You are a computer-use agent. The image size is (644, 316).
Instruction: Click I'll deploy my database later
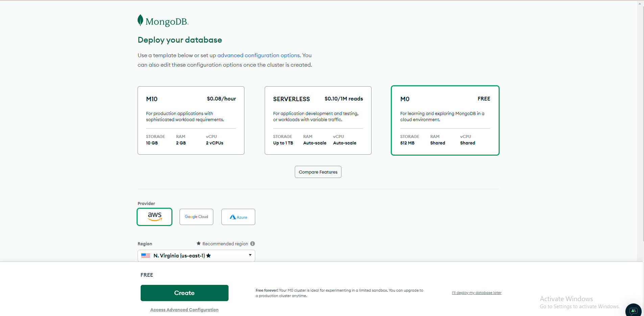pyautogui.click(x=477, y=293)
